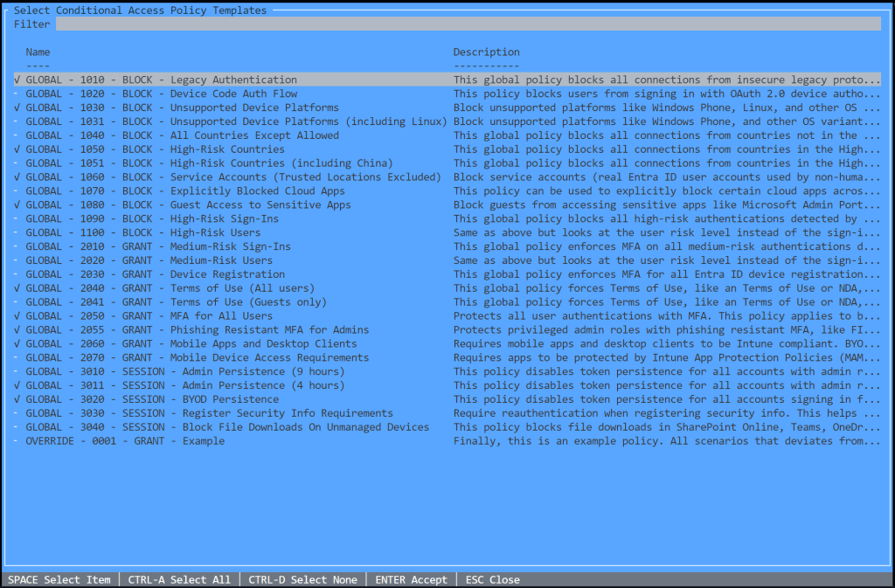
Task: Select the Device Code Auth Flow policy
Action: 162,94
